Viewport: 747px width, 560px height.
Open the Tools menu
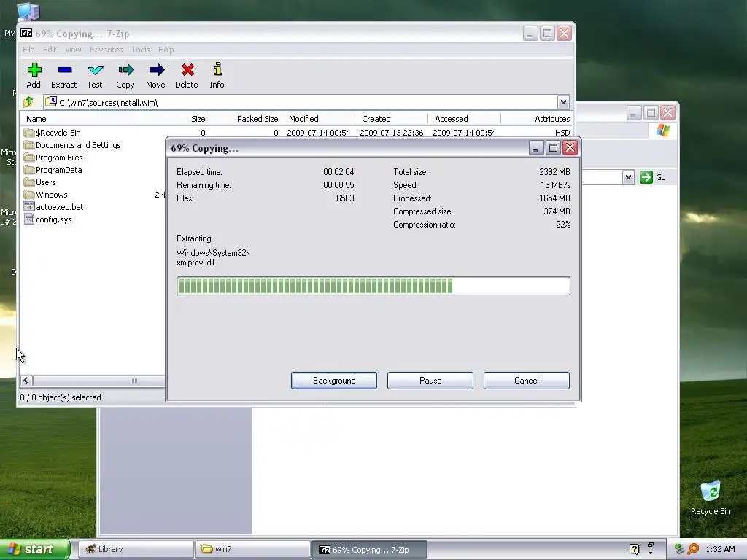141,50
